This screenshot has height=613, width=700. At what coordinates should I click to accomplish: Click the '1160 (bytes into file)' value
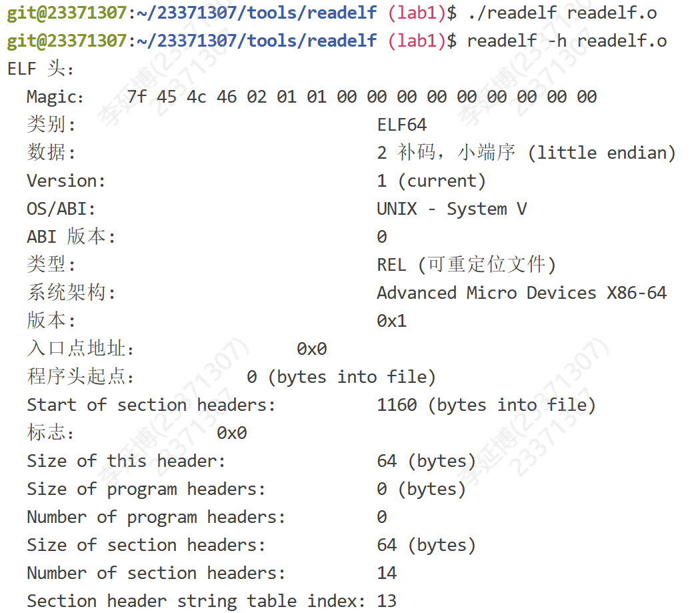point(486,405)
